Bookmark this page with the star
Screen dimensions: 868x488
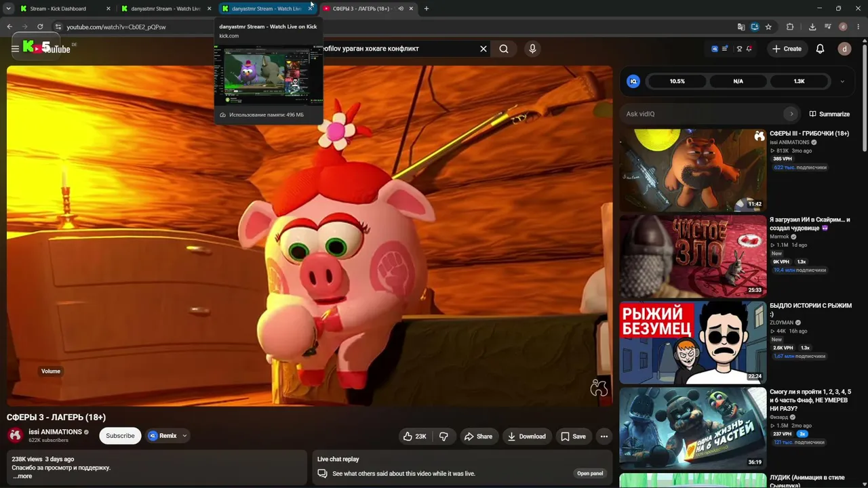[768, 27]
